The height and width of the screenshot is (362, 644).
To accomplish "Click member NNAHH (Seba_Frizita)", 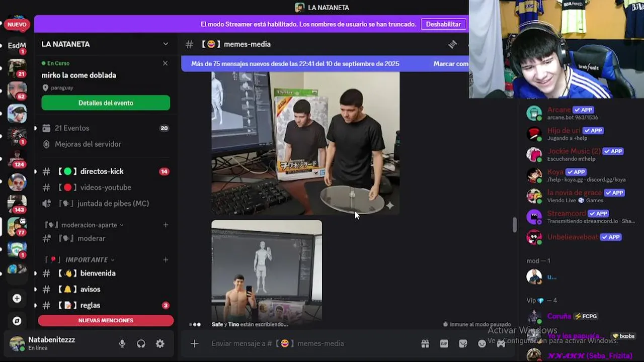I will 590,355.
